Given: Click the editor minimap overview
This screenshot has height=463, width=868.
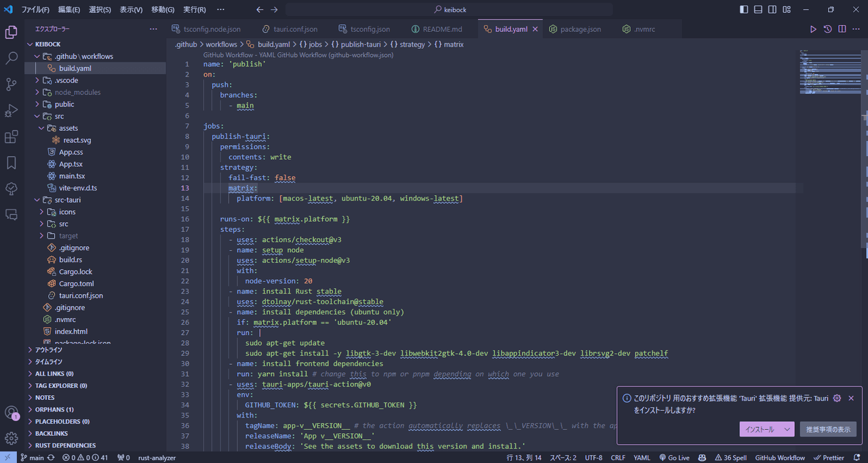Looking at the screenshot, I should point(829,71).
